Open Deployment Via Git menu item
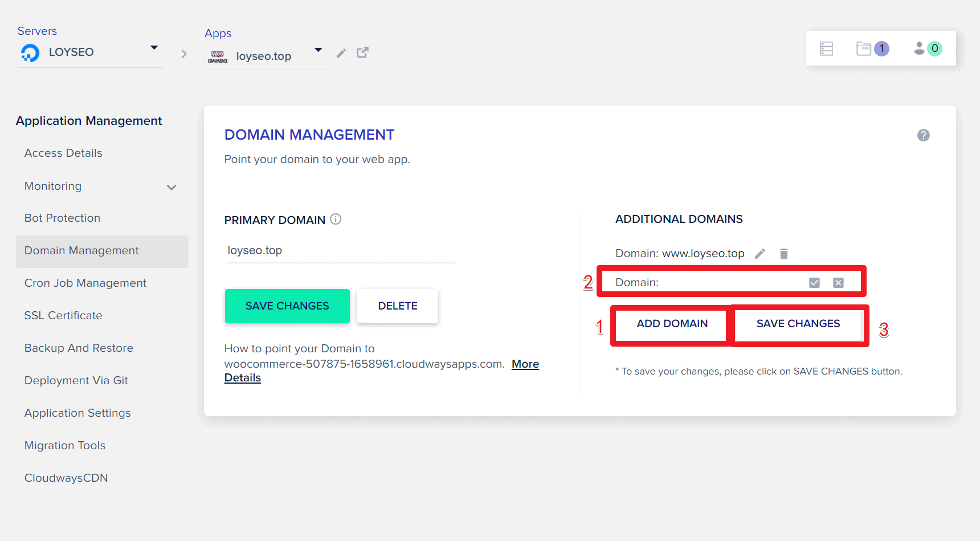 tap(76, 381)
